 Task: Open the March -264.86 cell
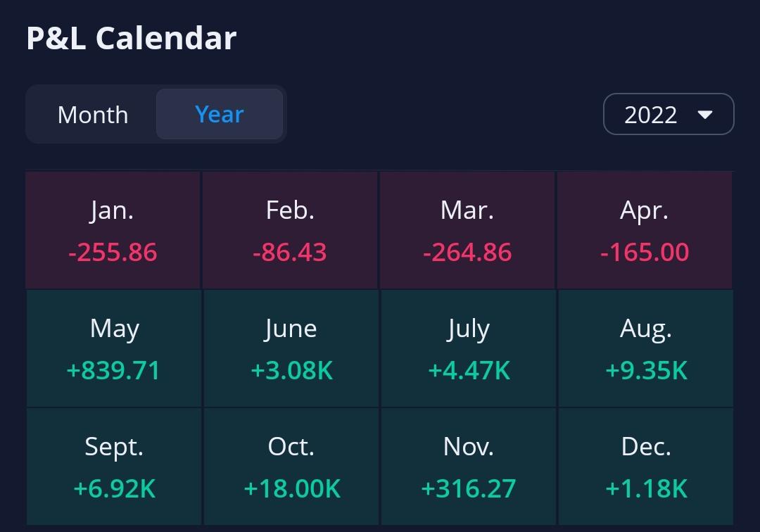click(x=467, y=231)
